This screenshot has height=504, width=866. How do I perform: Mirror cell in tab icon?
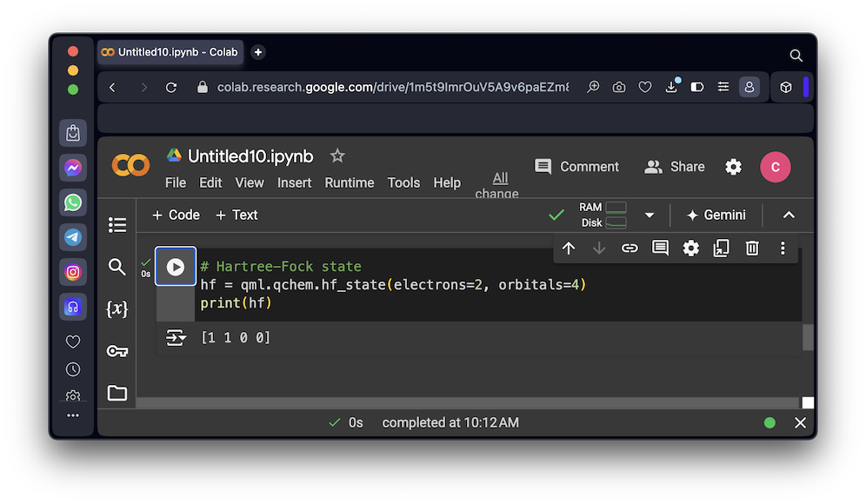click(x=721, y=249)
